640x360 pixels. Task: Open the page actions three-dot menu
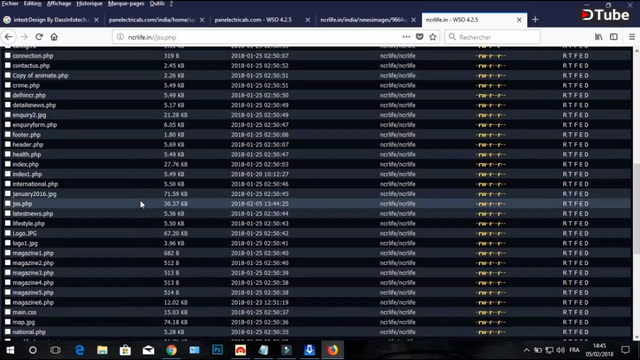coord(406,37)
